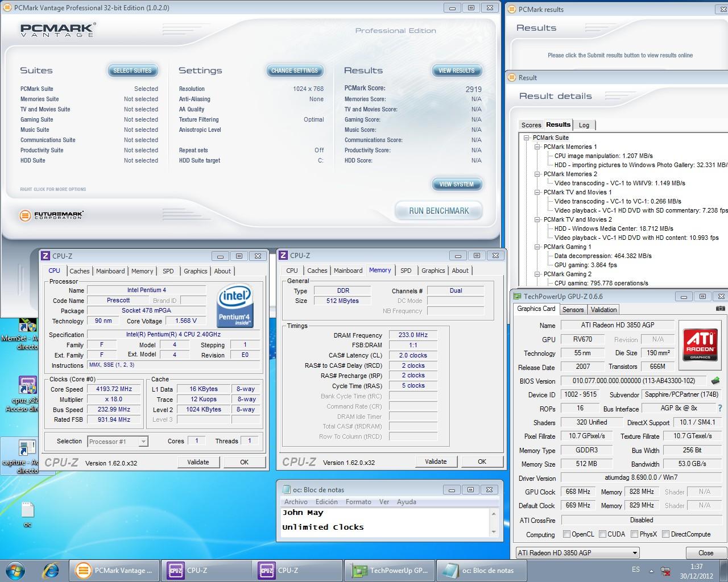The height and width of the screenshot is (582, 728).
Task: Open the Archivo menu in Bloc de notas
Action: pos(296,502)
